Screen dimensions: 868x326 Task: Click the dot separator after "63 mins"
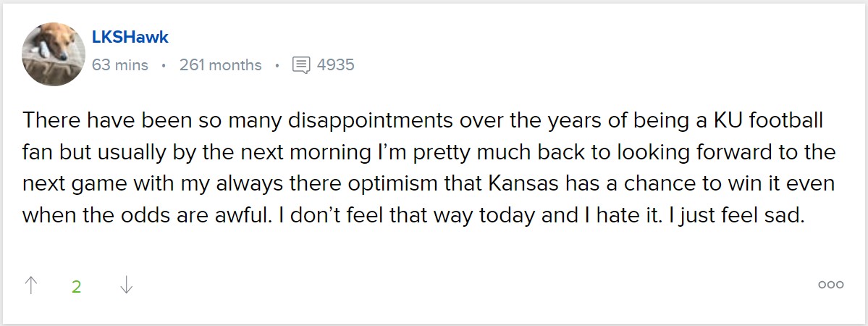point(164,66)
